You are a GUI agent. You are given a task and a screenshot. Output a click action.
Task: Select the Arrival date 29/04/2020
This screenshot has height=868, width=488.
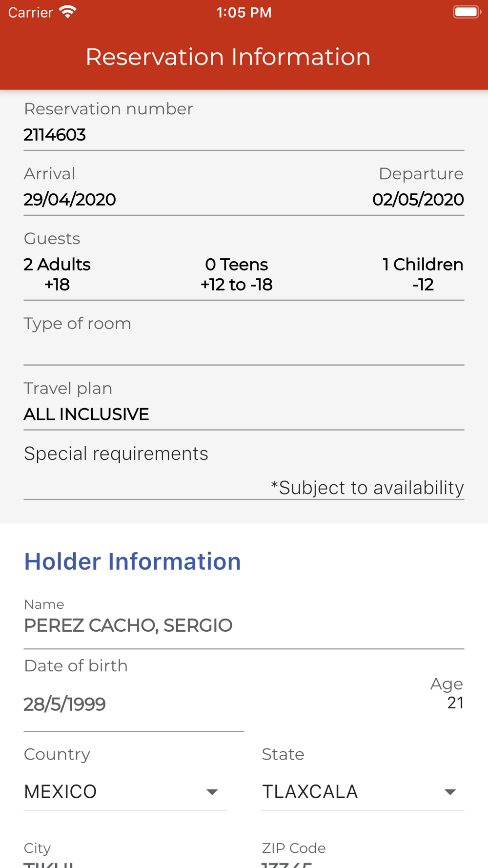coord(70,199)
